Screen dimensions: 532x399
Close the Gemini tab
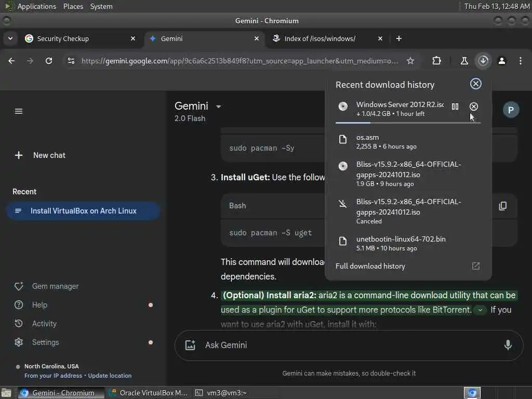click(x=257, y=38)
